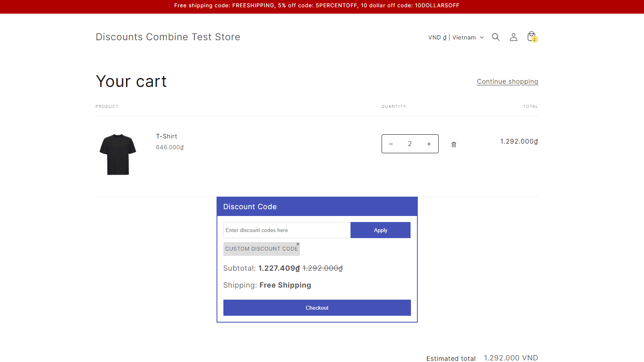Remove the T-Shirt using the trash icon
This screenshot has height=362, width=644.
tap(454, 144)
